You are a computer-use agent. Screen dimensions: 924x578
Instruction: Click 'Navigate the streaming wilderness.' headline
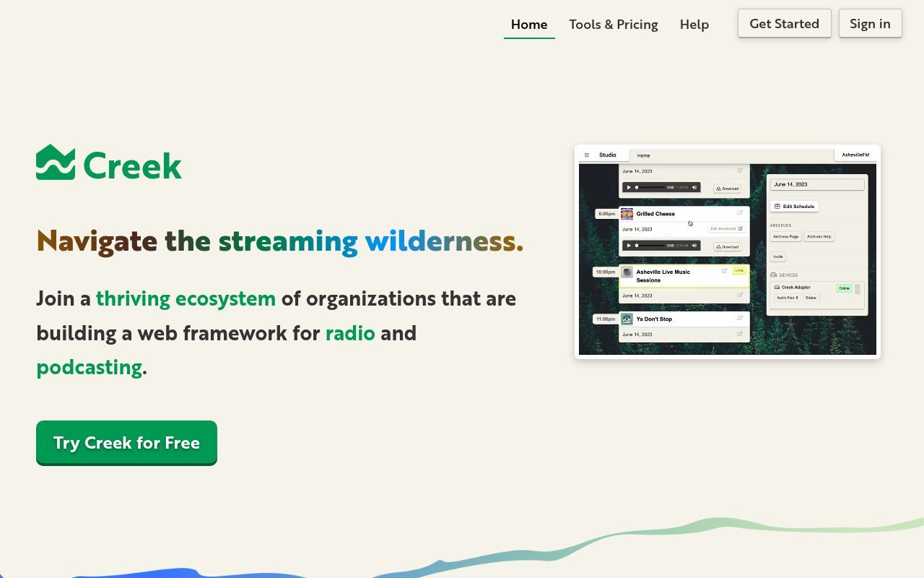280,241
